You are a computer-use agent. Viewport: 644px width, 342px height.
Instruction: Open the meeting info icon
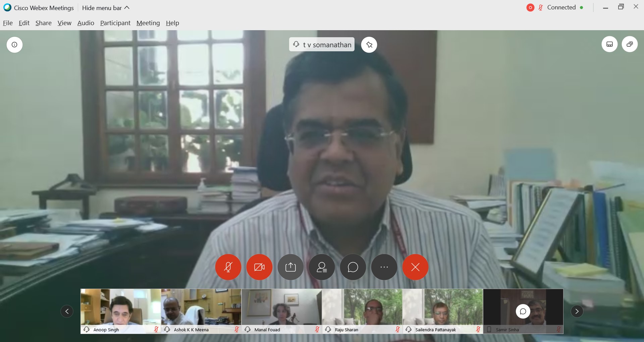(14, 45)
